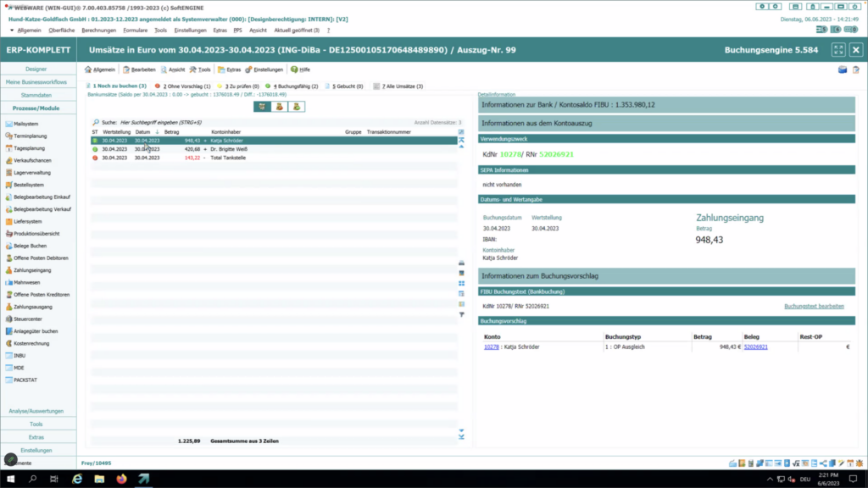Click the red status dot on Total Tankstelle row
The height and width of the screenshot is (488, 868).
tap(93, 158)
